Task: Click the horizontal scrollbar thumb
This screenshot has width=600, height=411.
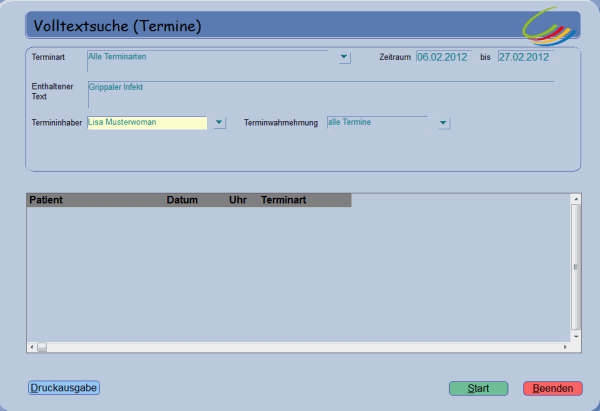Action: [42, 347]
